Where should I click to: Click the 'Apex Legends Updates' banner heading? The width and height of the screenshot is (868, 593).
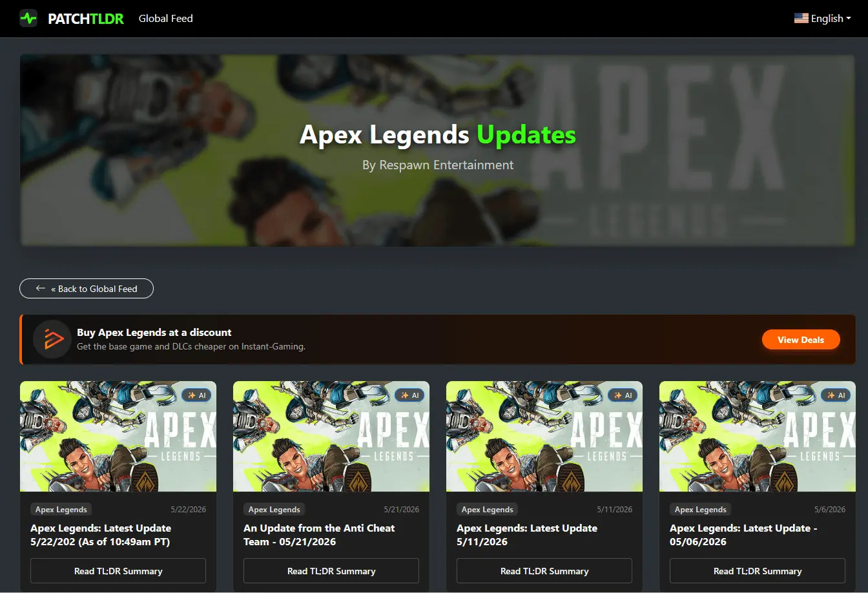[x=438, y=134]
